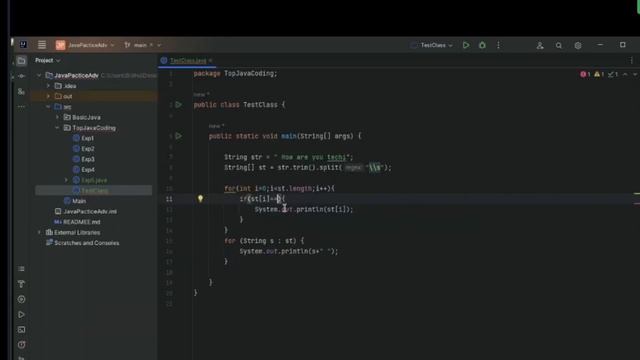The height and width of the screenshot is (360, 640).
Task: Run TestClass with the green play button
Action: tap(466, 45)
